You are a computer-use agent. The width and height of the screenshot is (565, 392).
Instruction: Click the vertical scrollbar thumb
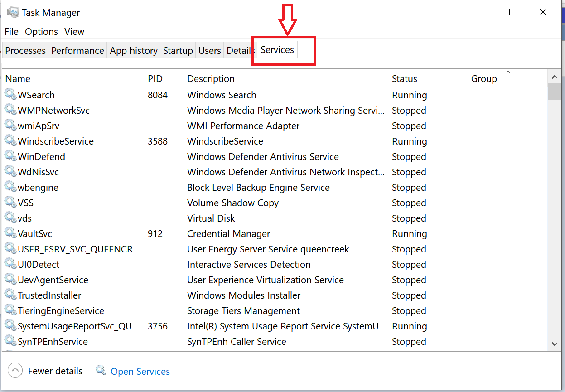pos(554,91)
